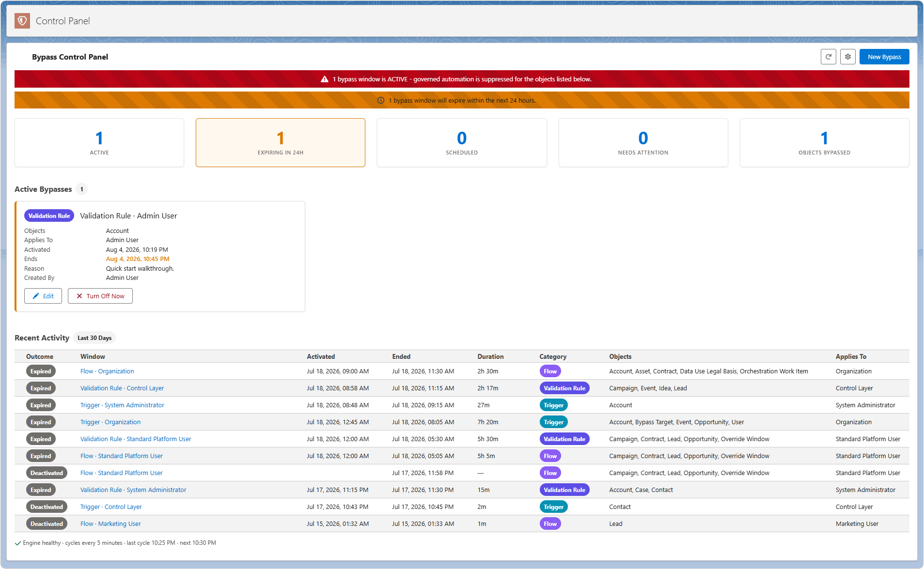The width and height of the screenshot is (924, 569).
Task: Click the Ended column header
Action: tap(401, 356)
